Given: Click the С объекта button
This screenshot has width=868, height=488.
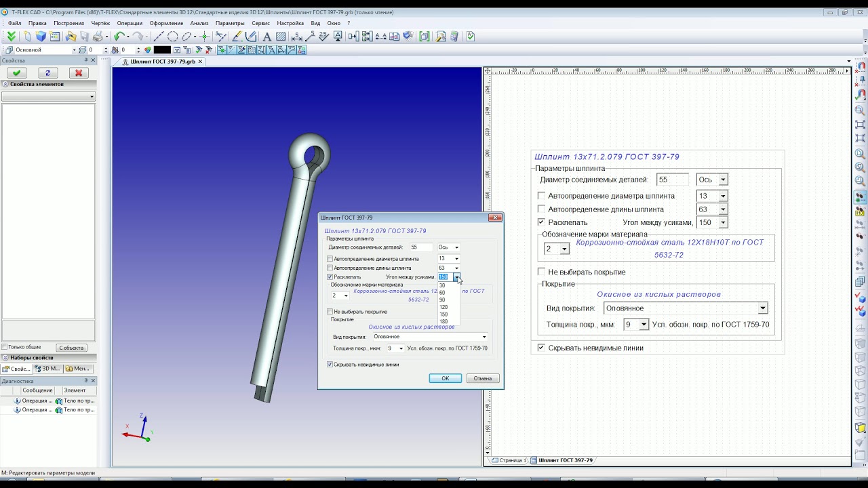Looking at the screenshot, I should (71, 347).
